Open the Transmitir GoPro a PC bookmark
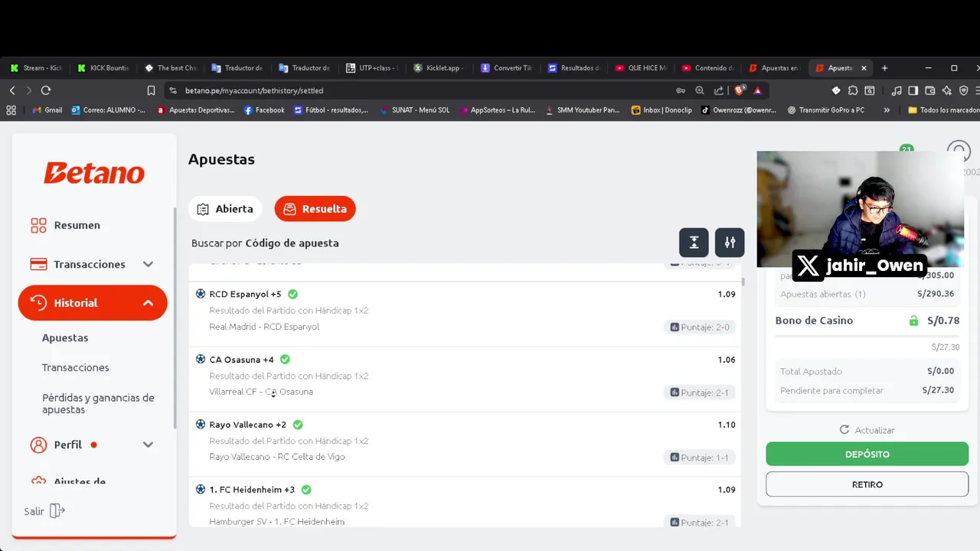 826,110
